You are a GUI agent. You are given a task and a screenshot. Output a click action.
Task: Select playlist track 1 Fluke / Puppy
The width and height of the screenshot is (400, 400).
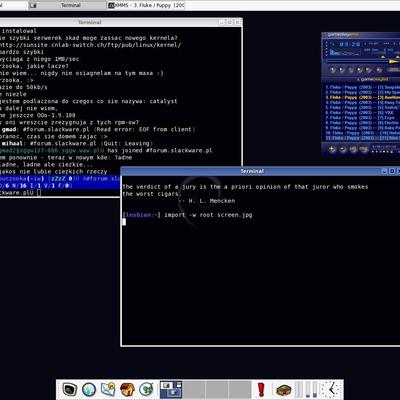tap(362, 87)
